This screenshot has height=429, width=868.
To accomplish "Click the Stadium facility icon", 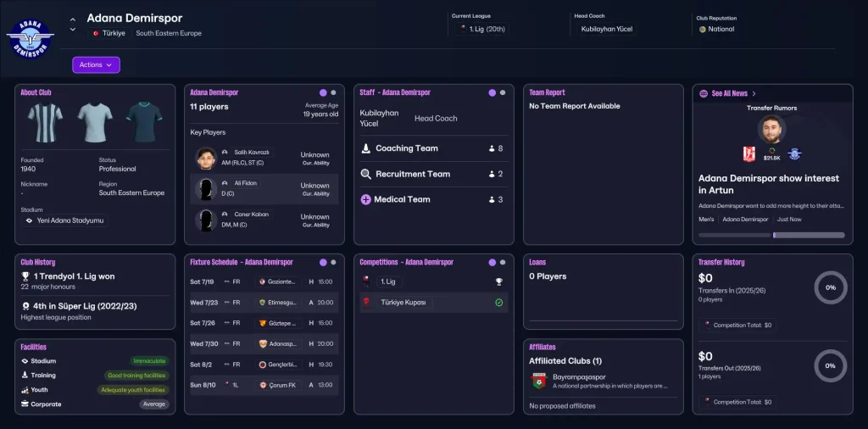I will (x=25, y=361).
